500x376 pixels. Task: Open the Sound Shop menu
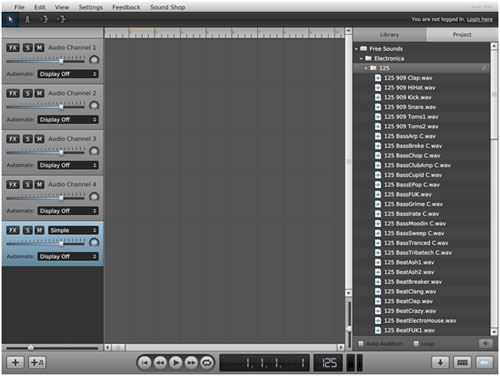click(x=168, y=7)
